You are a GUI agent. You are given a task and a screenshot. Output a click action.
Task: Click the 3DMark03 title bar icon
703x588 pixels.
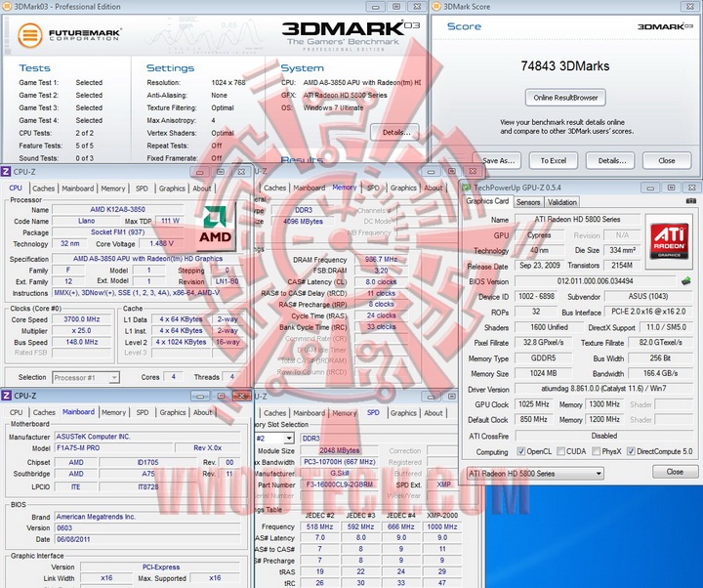pyautogui.click(x=7, y=6)
